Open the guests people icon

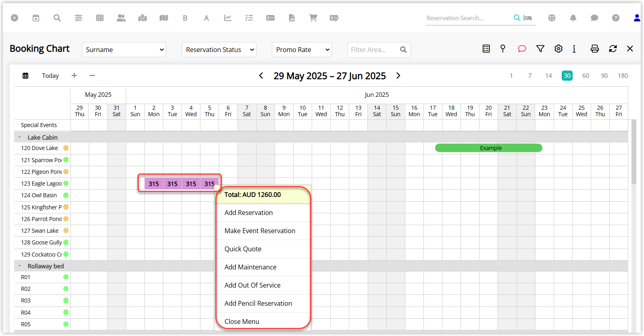(x=121, y=18)
